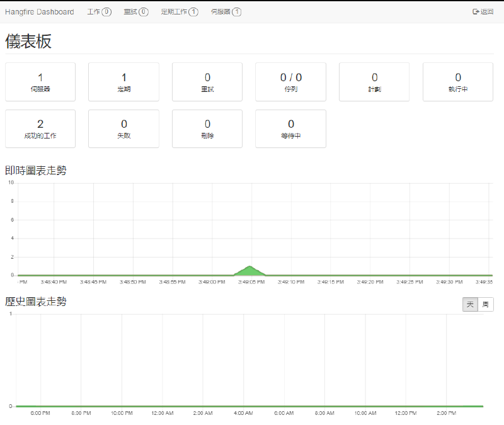Open the 定期工作 recurring jobs tab

click(180, 11)
